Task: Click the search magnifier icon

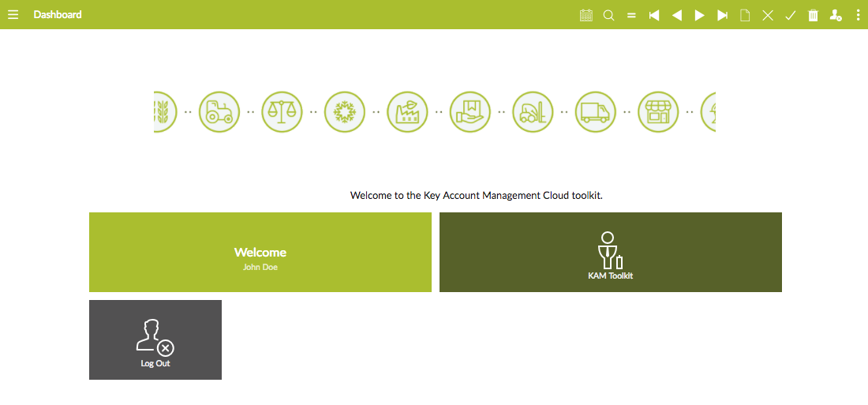Action: pyautogui.click(x=608, y=15)
